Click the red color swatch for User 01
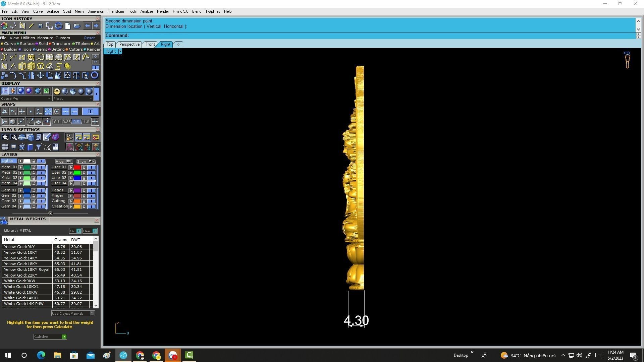The height and width of the screenshot is (362, 644). click(77, 167)
